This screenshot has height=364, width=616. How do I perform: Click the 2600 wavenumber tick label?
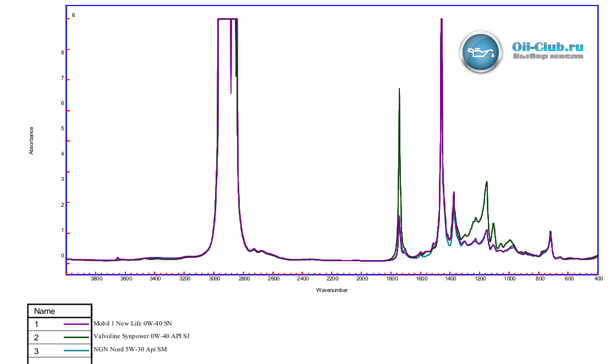click(274, 279)
